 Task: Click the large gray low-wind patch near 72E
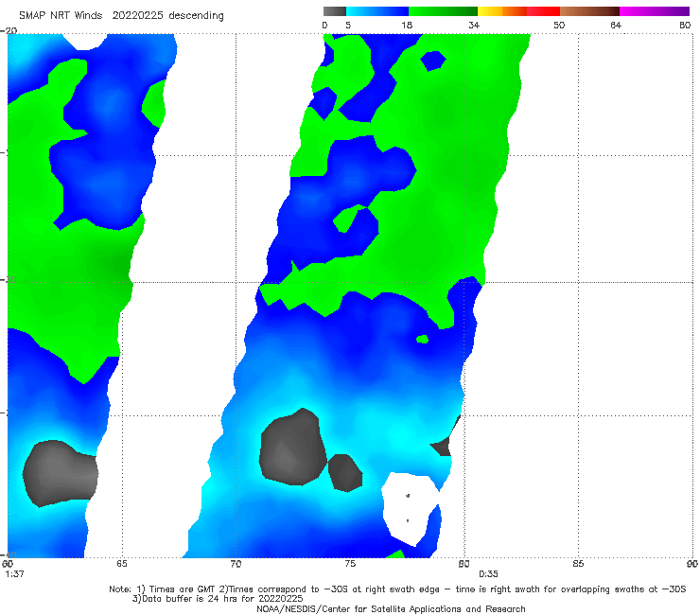pos(292,448)
